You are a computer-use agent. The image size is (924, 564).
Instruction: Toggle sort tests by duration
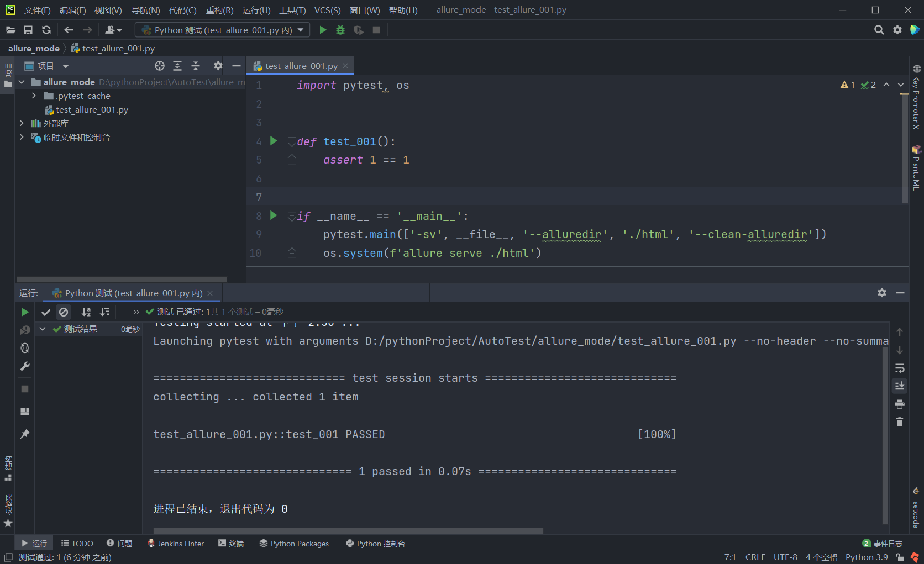105,312
